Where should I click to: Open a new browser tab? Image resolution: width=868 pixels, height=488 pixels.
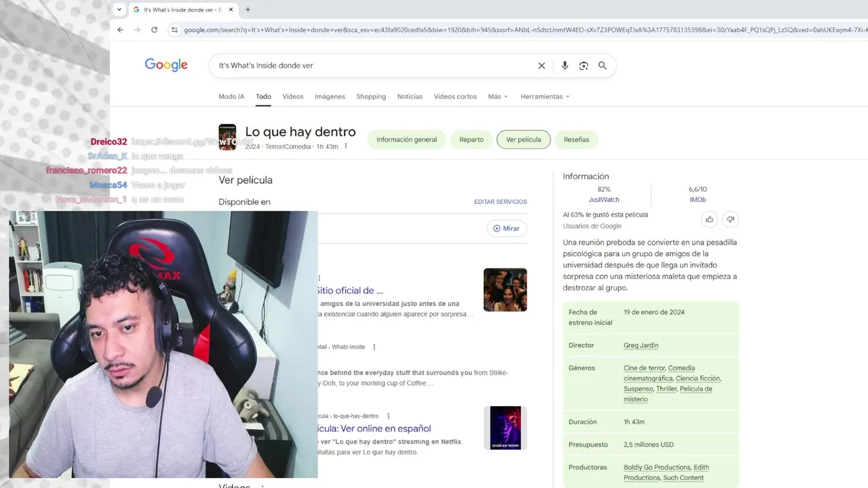point(248,9)
